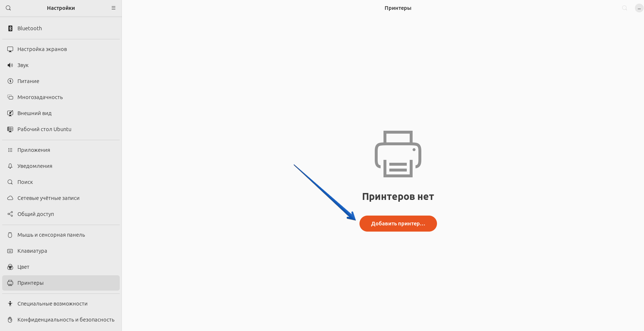Open Поиск settings section
644x331 pixels.
25,182
